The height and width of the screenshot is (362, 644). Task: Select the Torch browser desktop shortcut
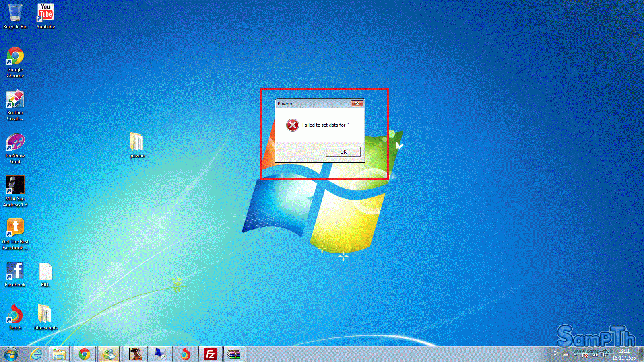click(15, 318)
